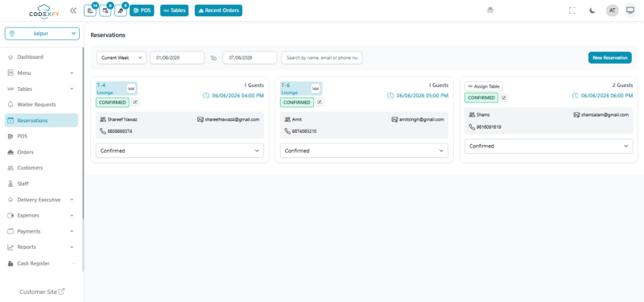Viewport: 644px width, 302px height.
Task: Open Tables from the top toolbar
Action: pyautogui.click(x=174, y=10)
